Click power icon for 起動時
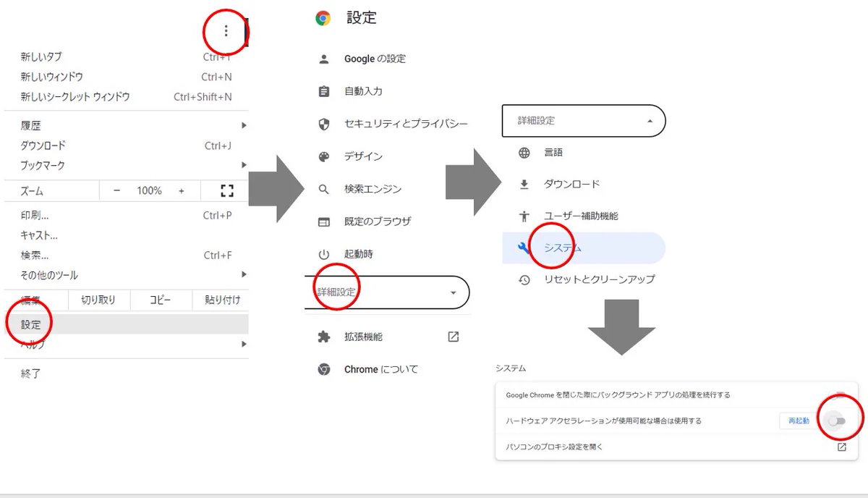Viewport: 868px width, 498px height. 324,254
